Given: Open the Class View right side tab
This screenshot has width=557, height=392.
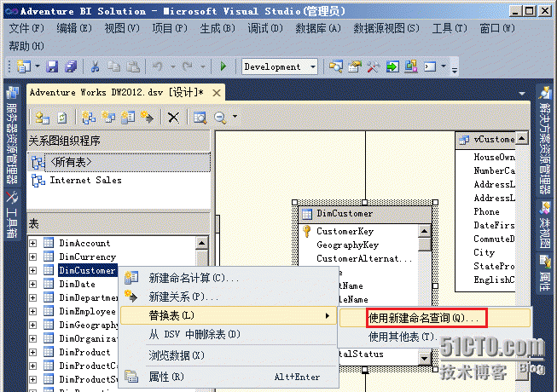Looking at the screenshot, I should (544, 225).
